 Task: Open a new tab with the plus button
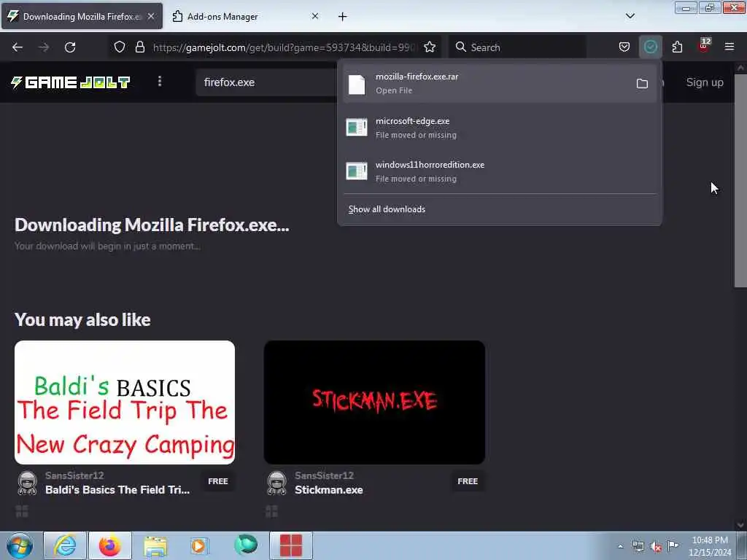(343, 17)
